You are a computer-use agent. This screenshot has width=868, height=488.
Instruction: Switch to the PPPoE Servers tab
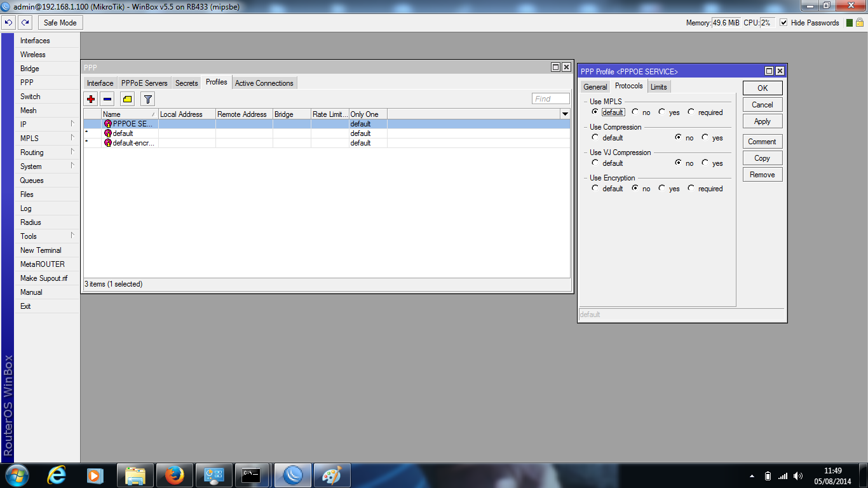144,83
